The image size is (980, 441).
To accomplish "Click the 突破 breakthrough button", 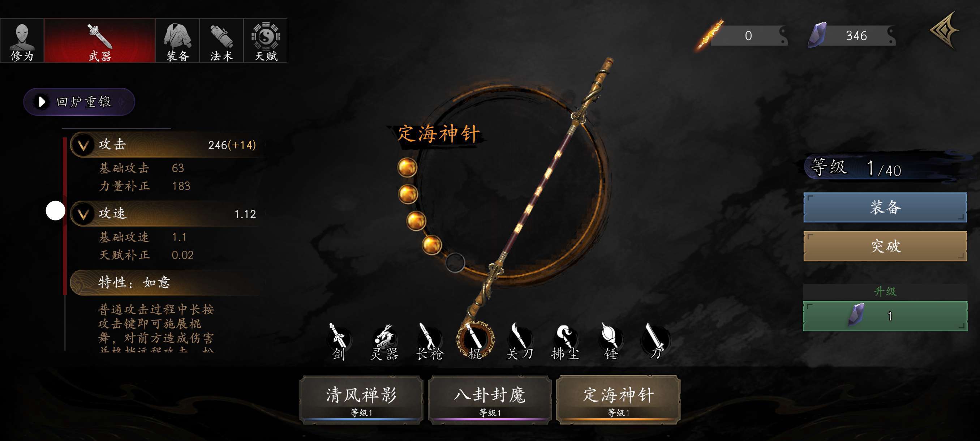I will point(885,246).
